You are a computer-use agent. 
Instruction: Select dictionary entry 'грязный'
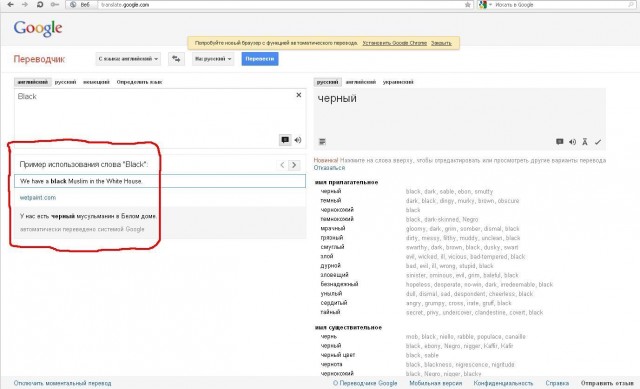(332, 238)
